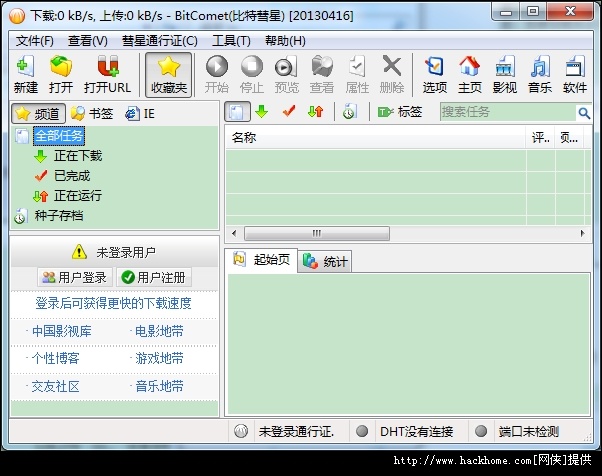Viewport: 602px width, 476px height.
Task: Click the 用户登录 button
Action: tap(75, 277)
